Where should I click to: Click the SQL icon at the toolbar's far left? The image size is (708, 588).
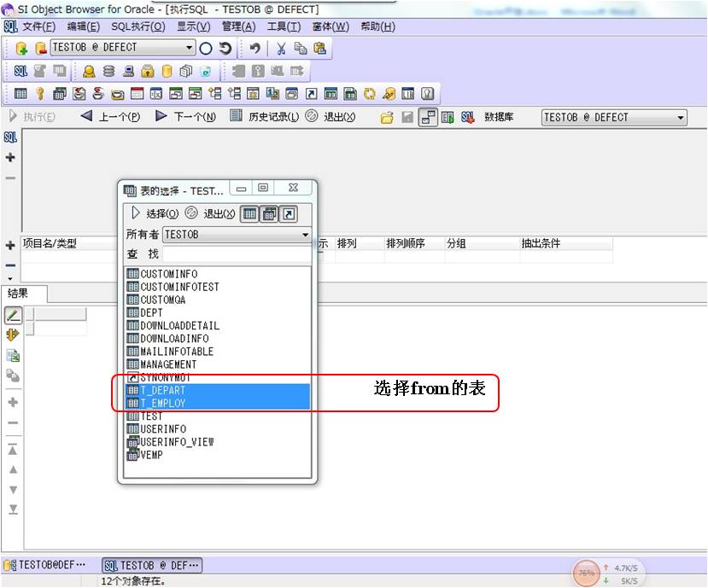point(20,72)
